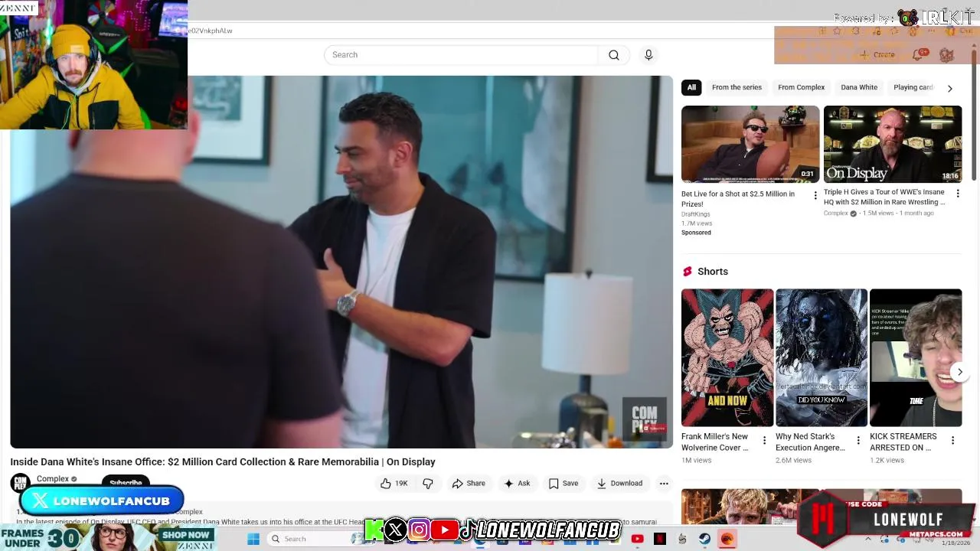980x551 pixels.
Task: Open options menu for Triple H video
Action: pos(957,194)
